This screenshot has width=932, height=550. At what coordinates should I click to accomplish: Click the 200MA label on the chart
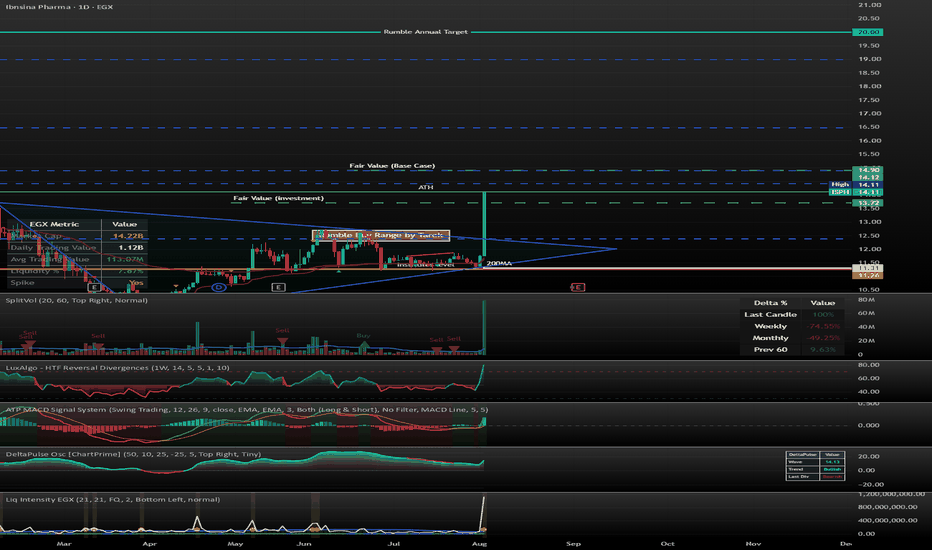(499, 263)
